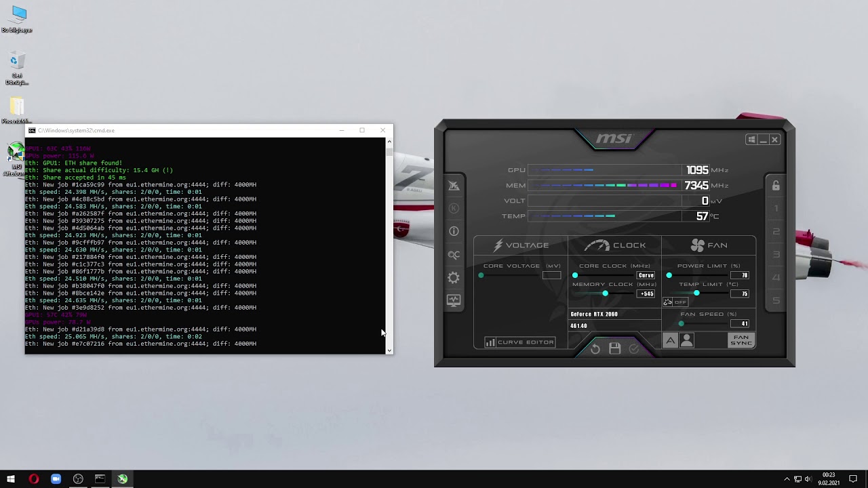This screenshot has width=868, height=488.
Task: Open the Afterburner information icon
Action: coord(454,231)
